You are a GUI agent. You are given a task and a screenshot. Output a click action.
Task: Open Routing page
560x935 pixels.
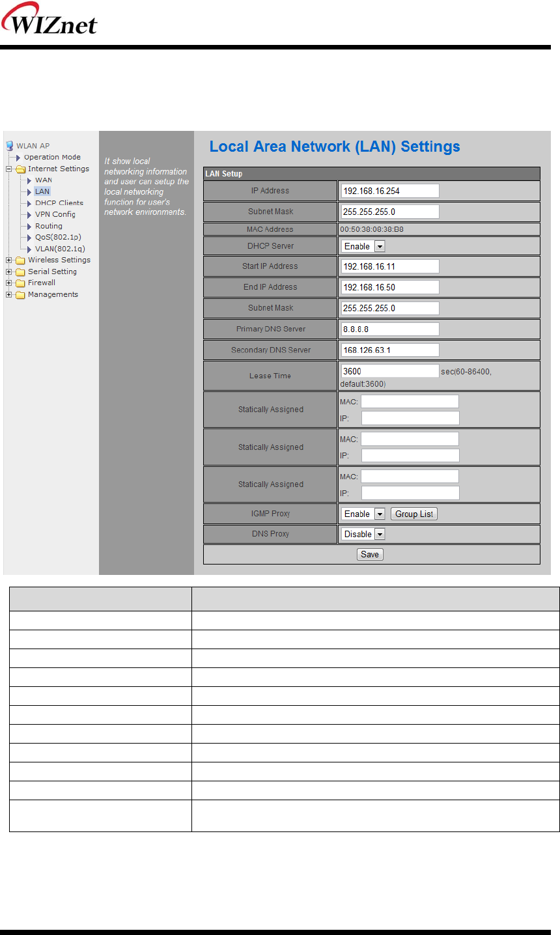tap(49, 226)
